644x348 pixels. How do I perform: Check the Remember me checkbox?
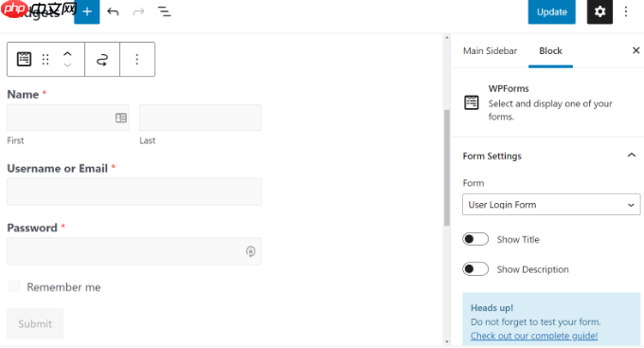pyautogui.click(x=14, y=286)
